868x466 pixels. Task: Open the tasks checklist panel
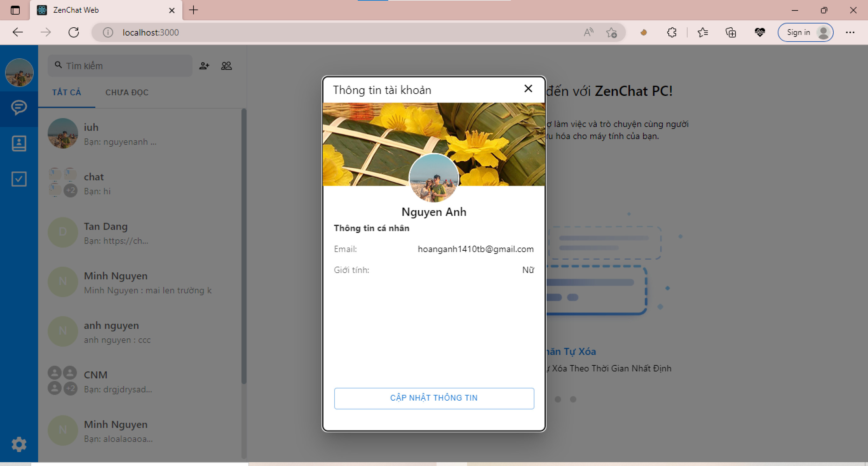click(x=18, y=179)
